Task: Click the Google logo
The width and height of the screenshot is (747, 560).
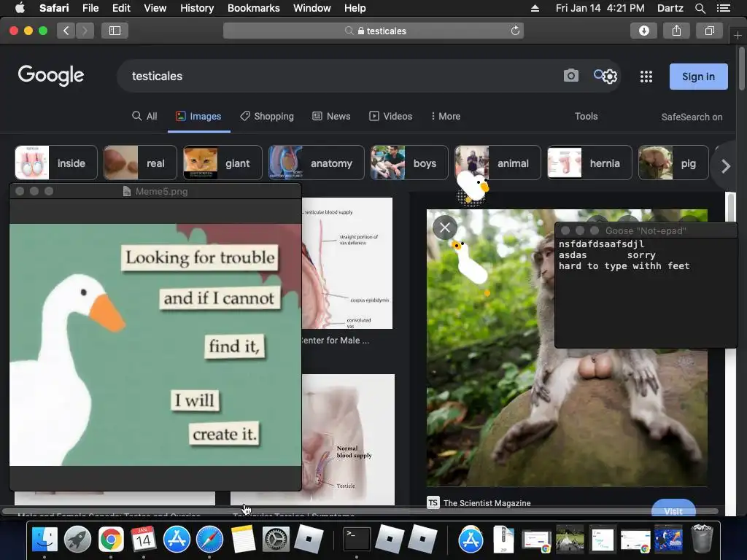Action: pos(51,76)
